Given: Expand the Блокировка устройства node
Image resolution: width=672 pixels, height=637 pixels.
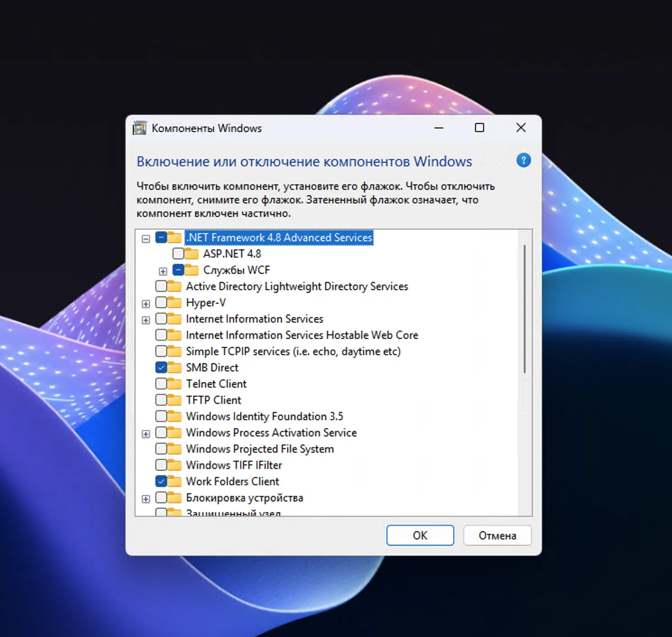Looking at the screenshot, I should (146, 499).
